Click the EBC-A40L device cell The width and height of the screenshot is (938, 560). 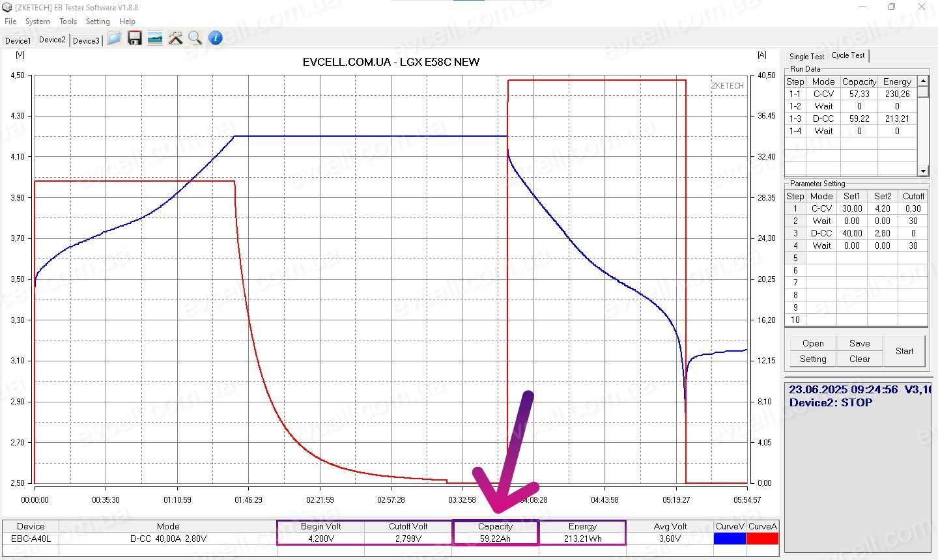[31, 539]
